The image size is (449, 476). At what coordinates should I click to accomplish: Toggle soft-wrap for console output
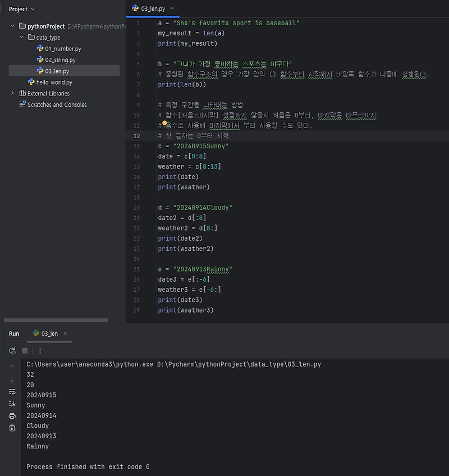tap(12, 392)
